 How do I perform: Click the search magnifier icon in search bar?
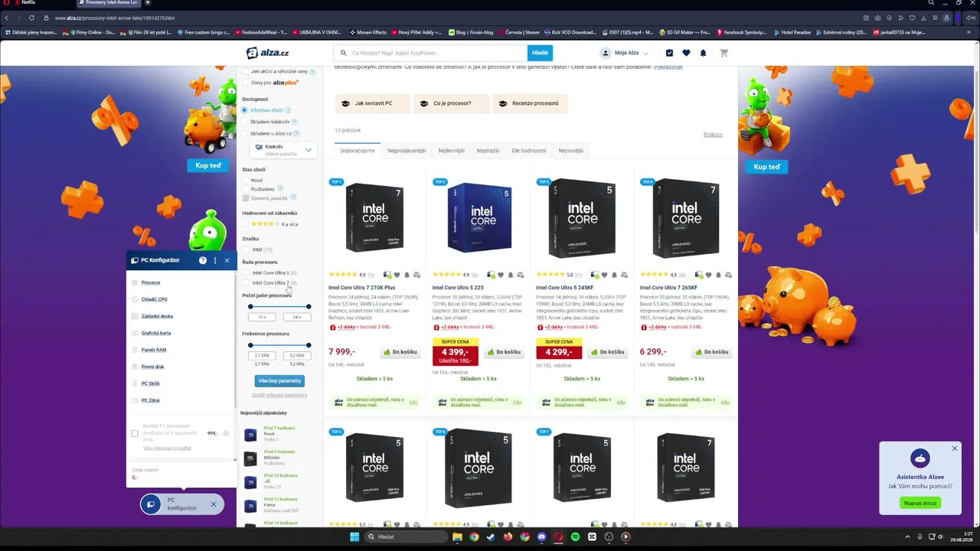tap(345, 53)
